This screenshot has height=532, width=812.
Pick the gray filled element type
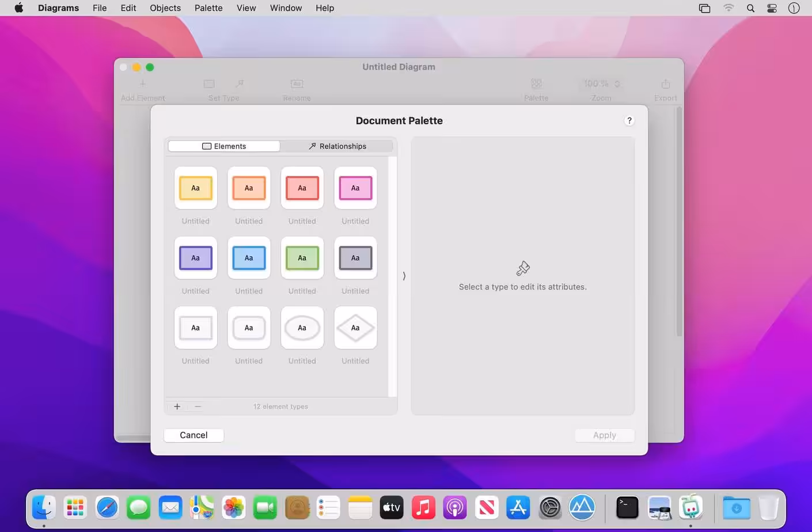(355, 258)
